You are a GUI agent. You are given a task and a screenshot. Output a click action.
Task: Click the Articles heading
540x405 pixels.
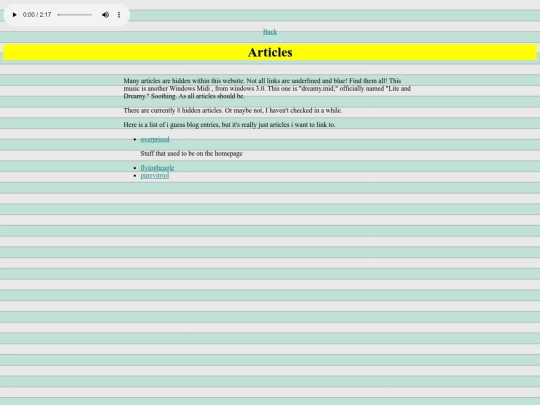270,52
